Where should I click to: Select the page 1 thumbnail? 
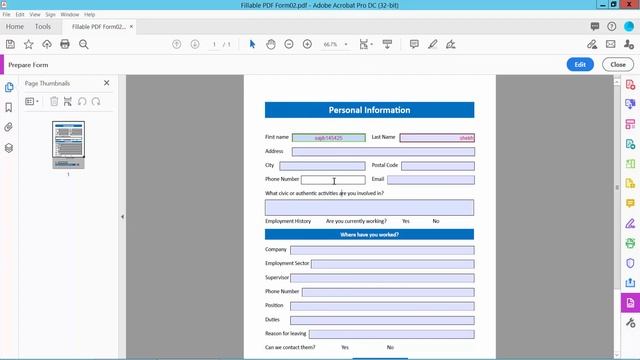click(68, 145)
